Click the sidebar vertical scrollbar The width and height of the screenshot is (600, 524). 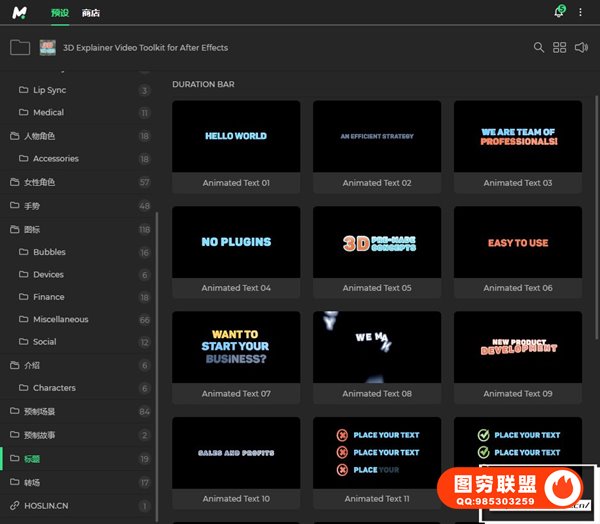tap(156, 350)
